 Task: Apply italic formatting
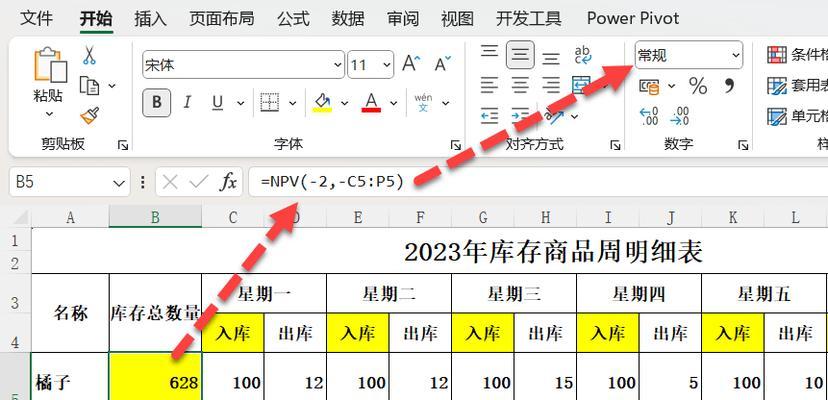(186, 102)
